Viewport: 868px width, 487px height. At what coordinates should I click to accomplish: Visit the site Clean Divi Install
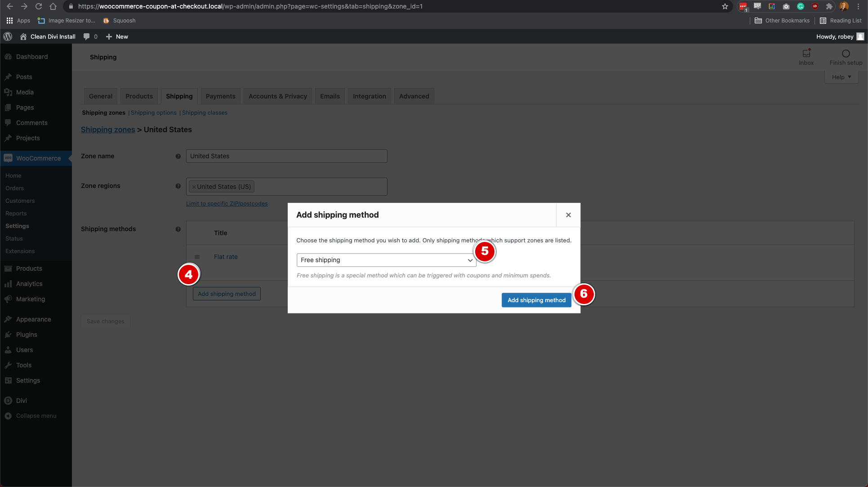[48, 36]
